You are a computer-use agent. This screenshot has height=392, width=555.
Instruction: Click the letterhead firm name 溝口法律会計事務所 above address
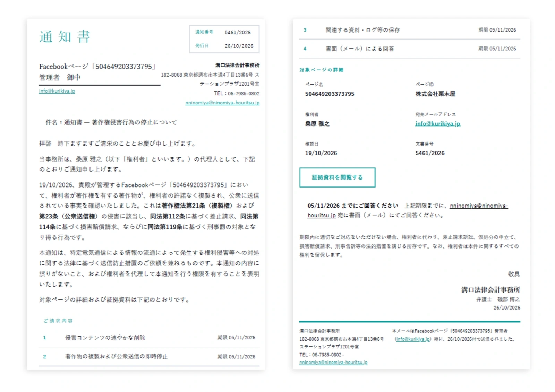[237, 65]
